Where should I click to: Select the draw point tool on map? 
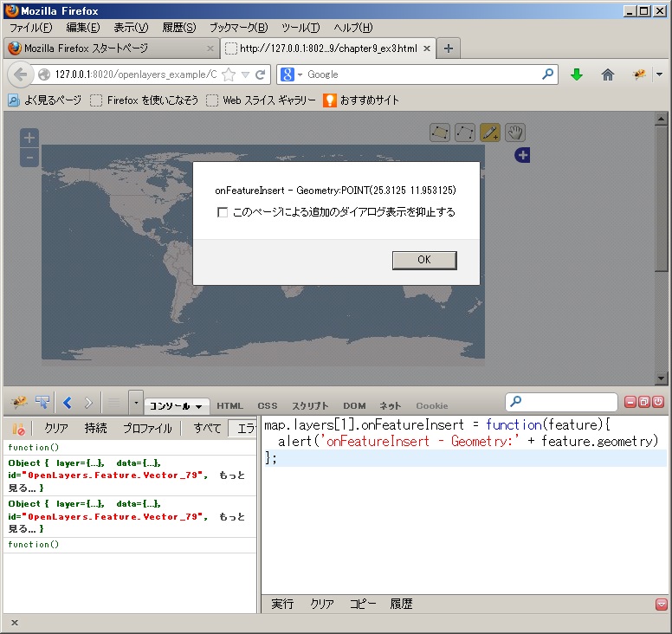[x=490, y=133]
